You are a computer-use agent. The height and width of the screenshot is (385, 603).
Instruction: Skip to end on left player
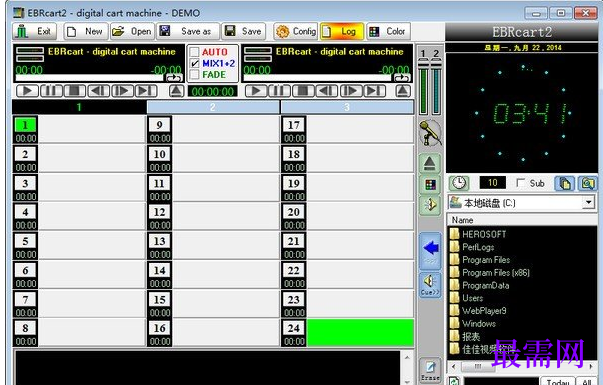pos(146,91)
